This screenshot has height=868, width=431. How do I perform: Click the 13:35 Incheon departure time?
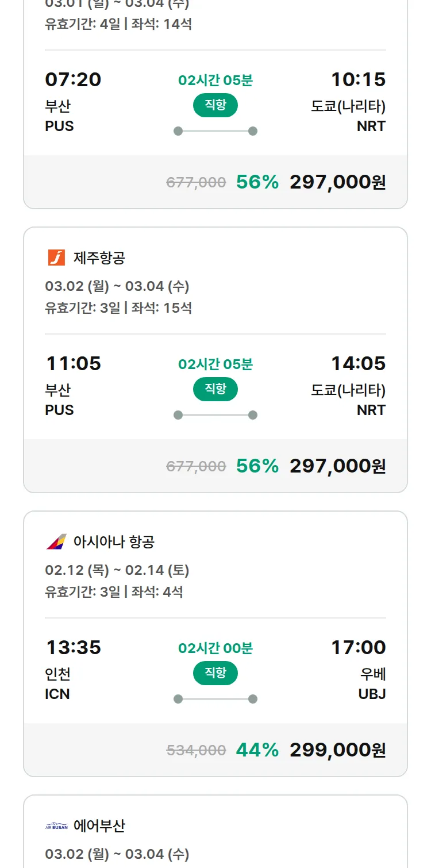(74, 647)
